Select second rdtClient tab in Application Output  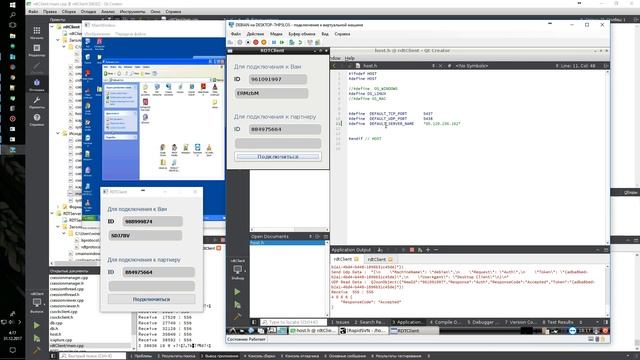click(379, 259)
